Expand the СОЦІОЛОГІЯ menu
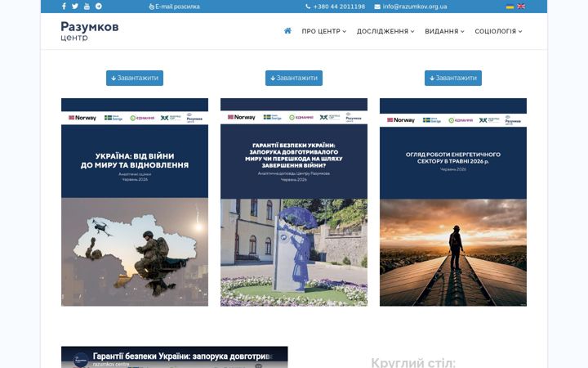This screenshot has height=368, width=588. (498, 31)
